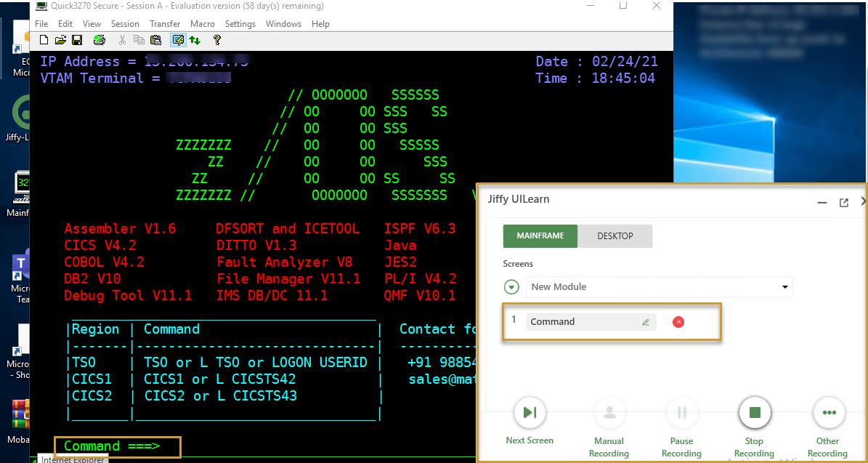Screen dimensions: 868x463
Task: Copy the selected terminal text
Action: tap(138, 40)
